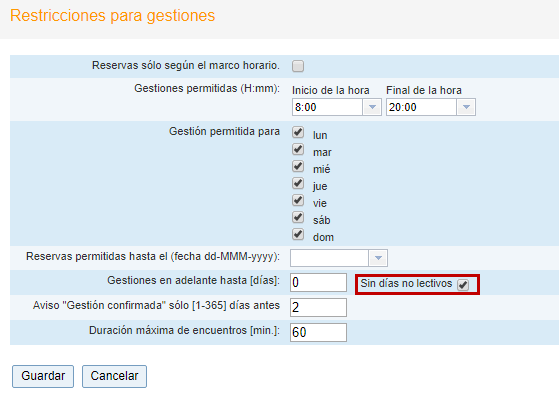The height and width of the screenshot is (400, 559).
Task: Uncheck the 'dom' day checkbox
Action: point(298,234)
